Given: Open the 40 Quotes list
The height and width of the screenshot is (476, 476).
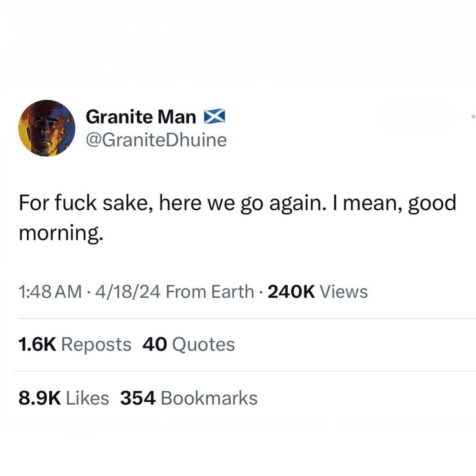Looking at the screenshot, I should point(188,344).
